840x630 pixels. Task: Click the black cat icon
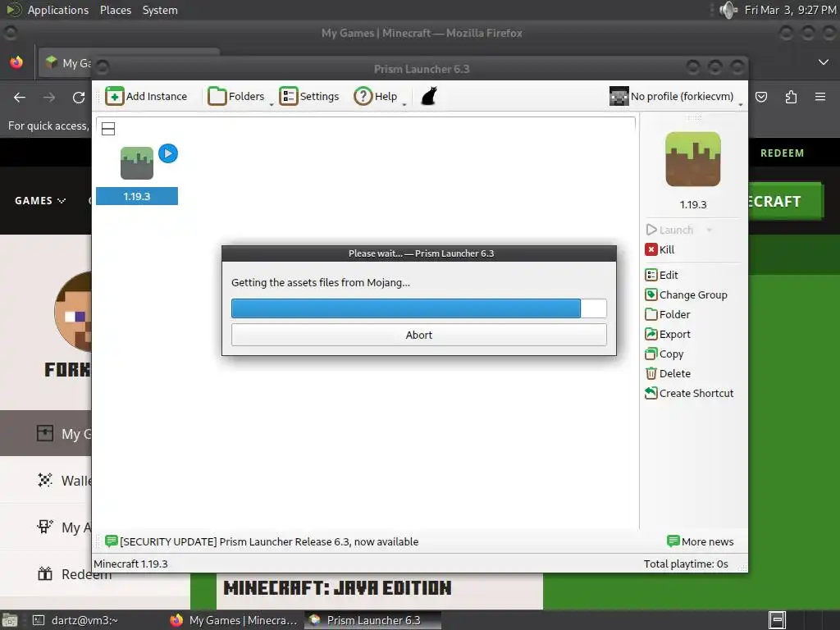tap(429, 97)
